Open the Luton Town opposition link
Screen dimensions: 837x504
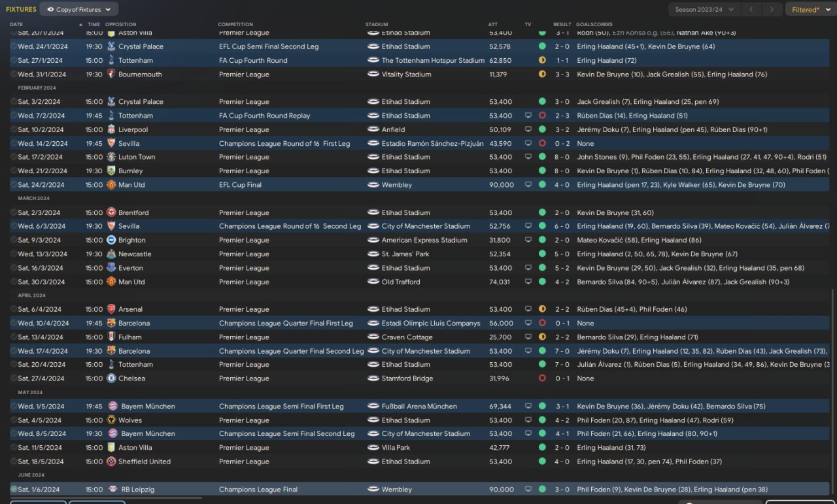[x=137, y=157]
